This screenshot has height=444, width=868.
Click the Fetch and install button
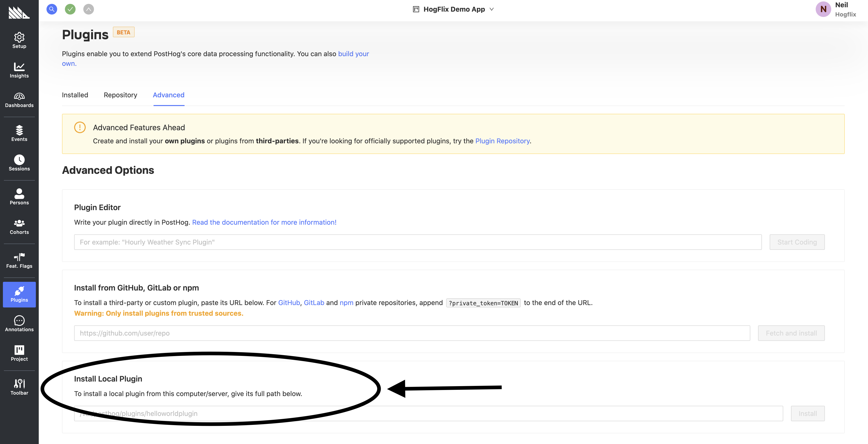pyautogui.click(x=791, y=333)
